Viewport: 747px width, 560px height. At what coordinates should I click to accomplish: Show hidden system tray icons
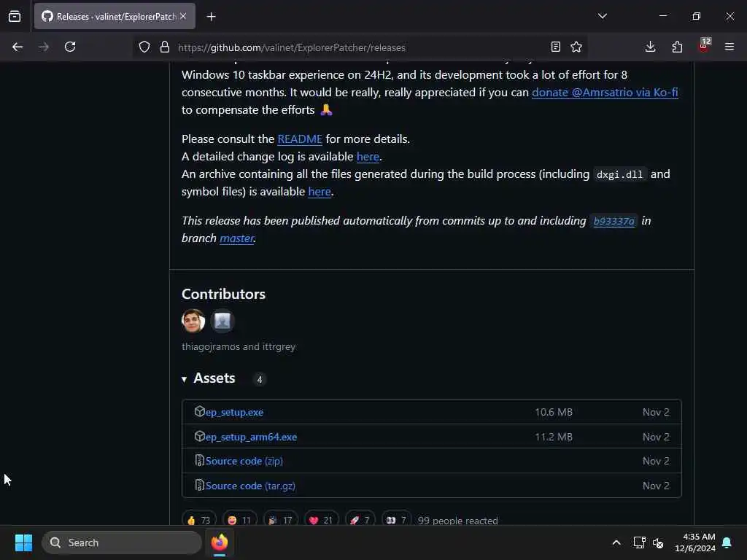[616, 542]
